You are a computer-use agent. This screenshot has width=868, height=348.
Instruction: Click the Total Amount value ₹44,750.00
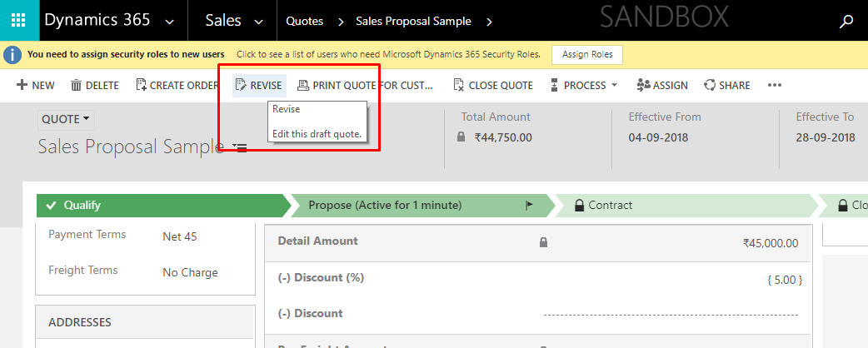tap(503, 137)
